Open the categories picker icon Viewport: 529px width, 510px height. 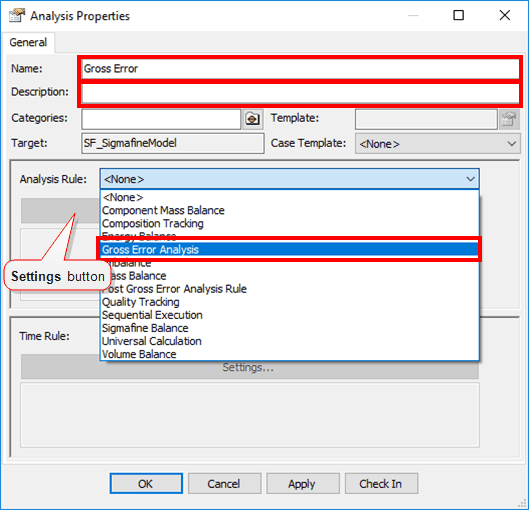(x=252, y=119)
